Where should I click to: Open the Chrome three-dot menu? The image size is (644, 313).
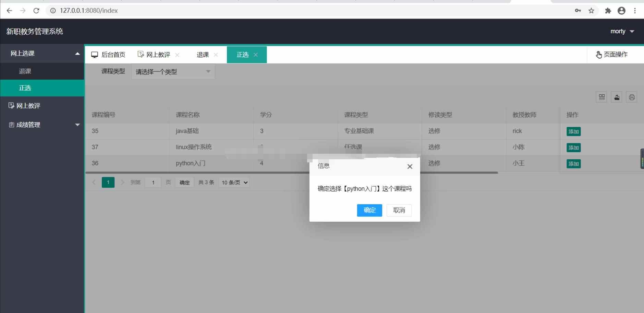(635, 11)
